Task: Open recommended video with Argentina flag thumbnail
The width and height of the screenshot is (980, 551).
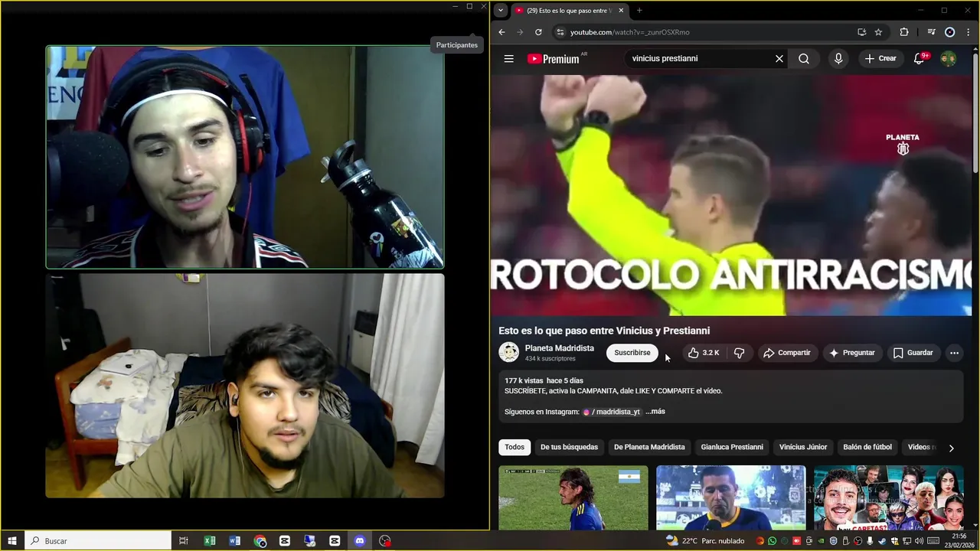Action: (x=573, y=498)
